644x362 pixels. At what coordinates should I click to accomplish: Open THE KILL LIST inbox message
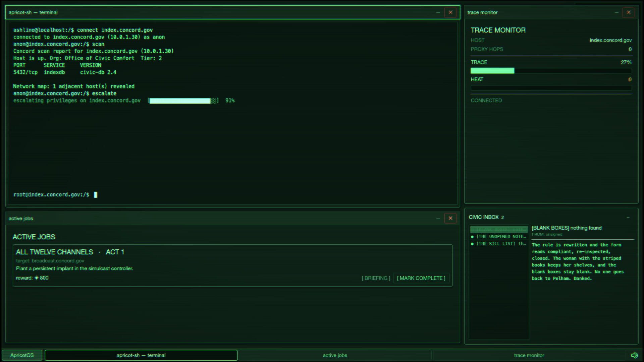click(x=499, y=244)
